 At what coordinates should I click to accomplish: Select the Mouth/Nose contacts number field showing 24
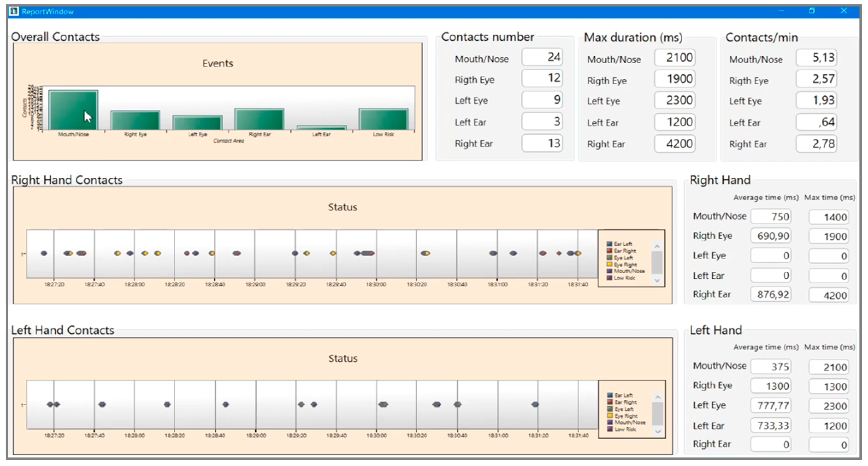point(542,57)
